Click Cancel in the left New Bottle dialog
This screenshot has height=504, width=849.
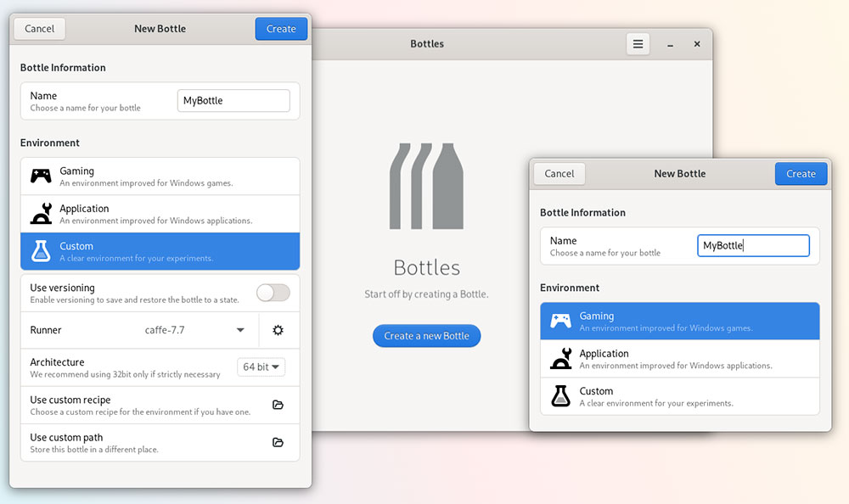(40, 29)
